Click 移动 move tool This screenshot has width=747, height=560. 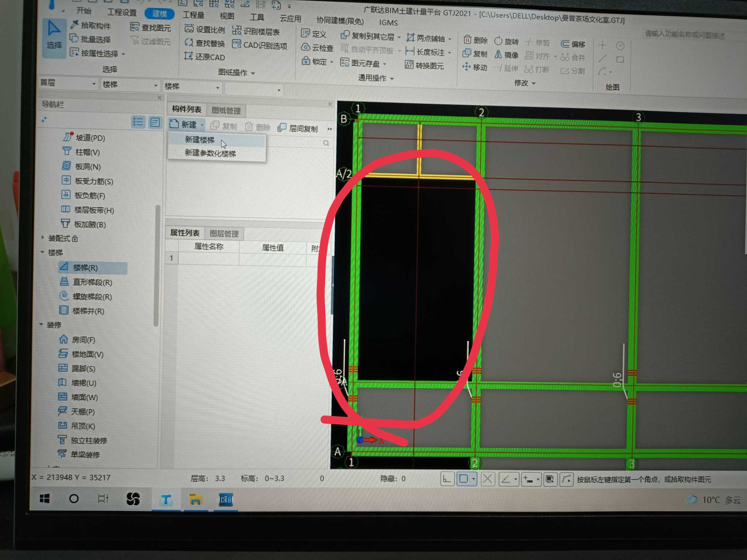(475, 67)
